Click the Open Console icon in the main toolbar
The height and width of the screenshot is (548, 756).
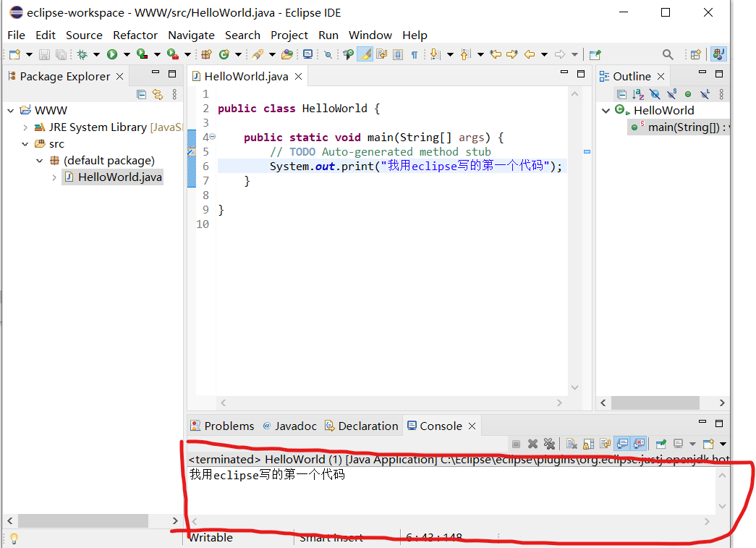coord(307,54)
